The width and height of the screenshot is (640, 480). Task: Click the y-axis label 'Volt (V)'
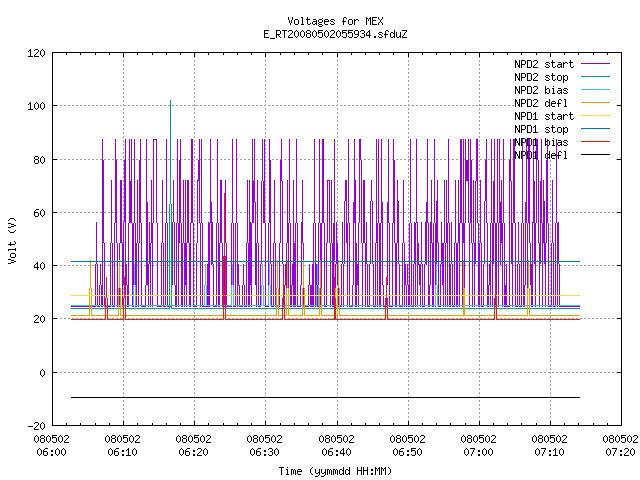pyautogui.click(x=13, y=240)
